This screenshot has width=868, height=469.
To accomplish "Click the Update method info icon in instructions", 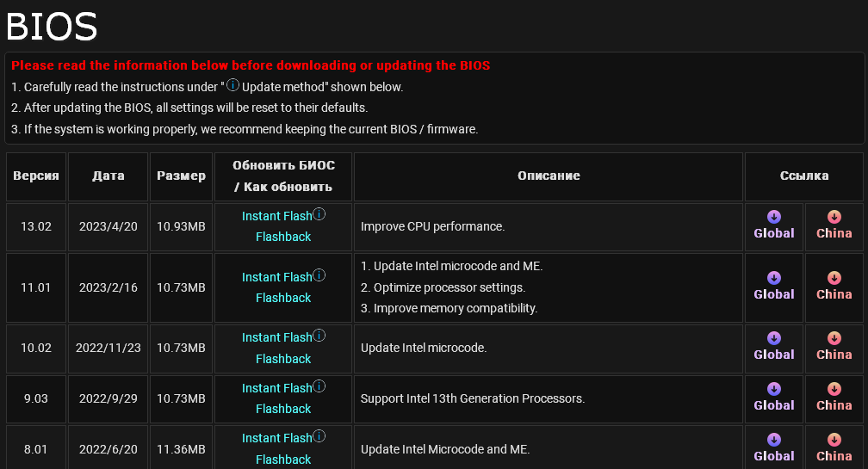I will point(232,85).
